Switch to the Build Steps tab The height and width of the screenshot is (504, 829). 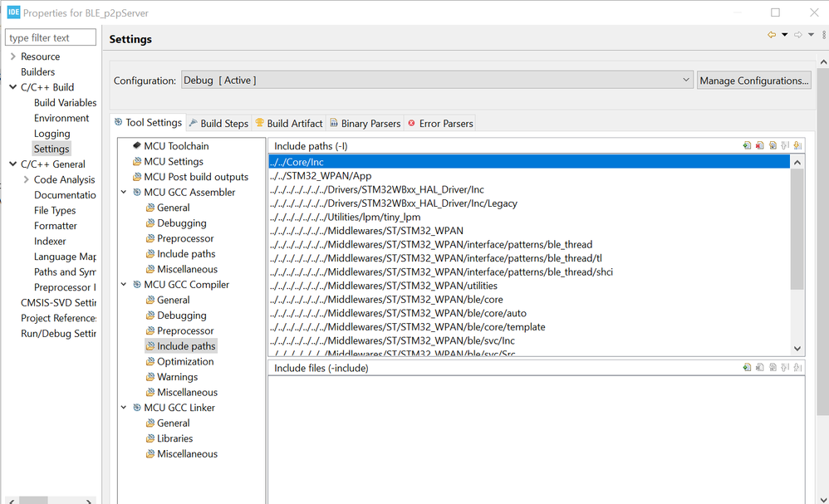pyautogui.click(x=219, y=123)
